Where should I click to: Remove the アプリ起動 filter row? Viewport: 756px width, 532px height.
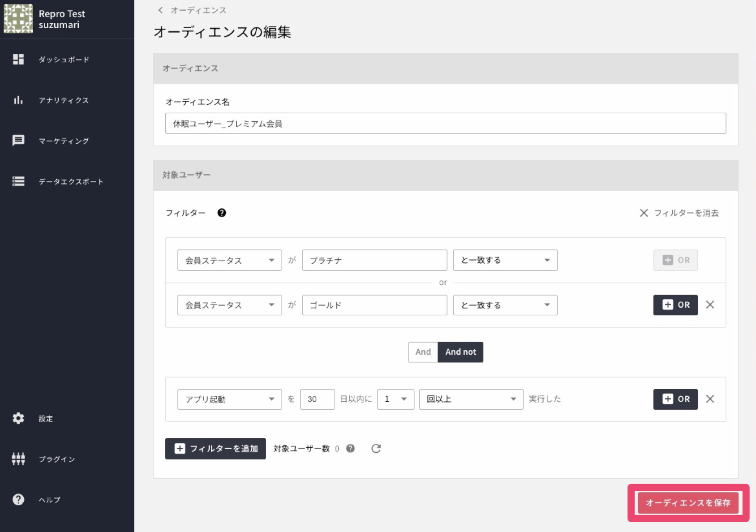710,399
